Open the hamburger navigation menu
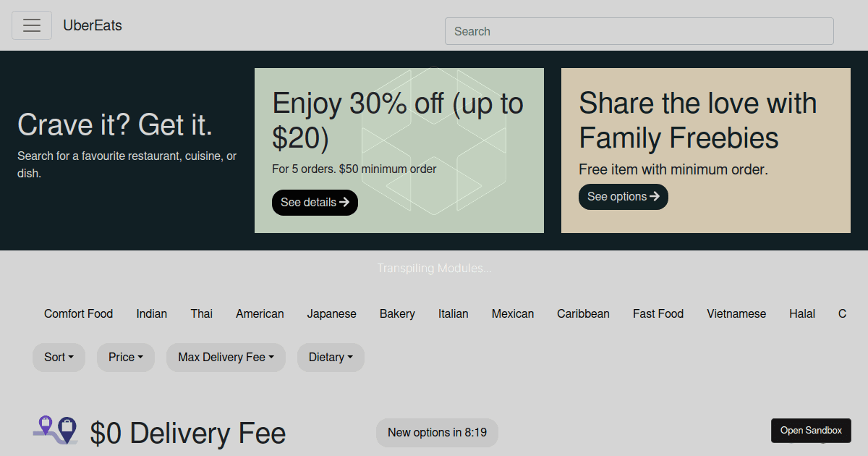 pyautogui.click(x=32, y=25)
